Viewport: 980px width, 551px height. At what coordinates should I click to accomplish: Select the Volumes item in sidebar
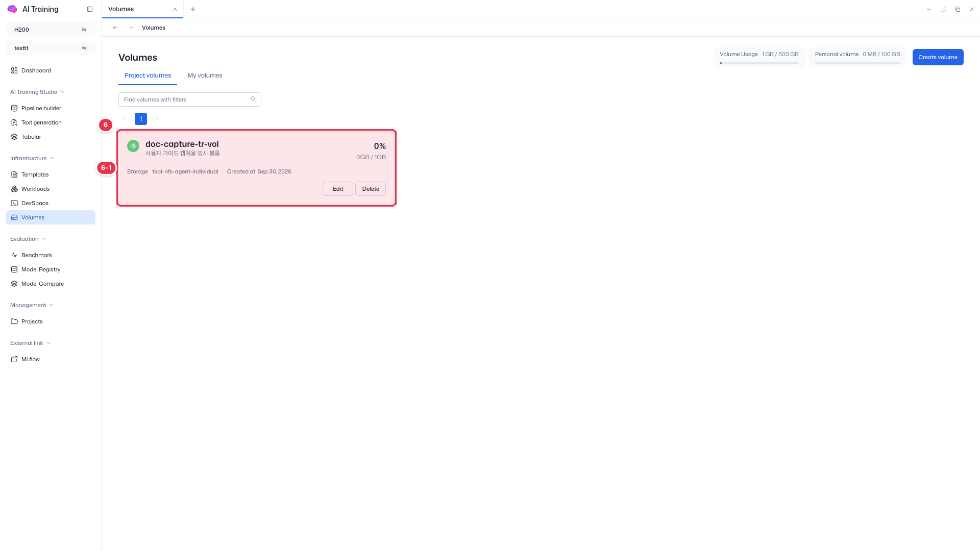pos(51,217)
